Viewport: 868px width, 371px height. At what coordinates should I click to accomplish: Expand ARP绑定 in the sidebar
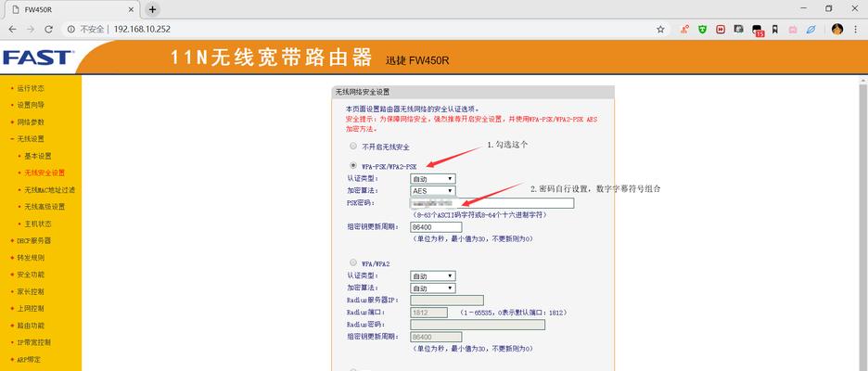(31, 359)
